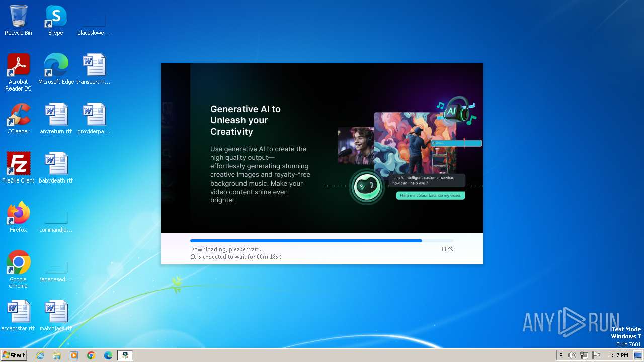Click the 'I am AI intelligent customer service' bubble
The height and width of the screenshot is (362, 644).
tap(428, 180)
